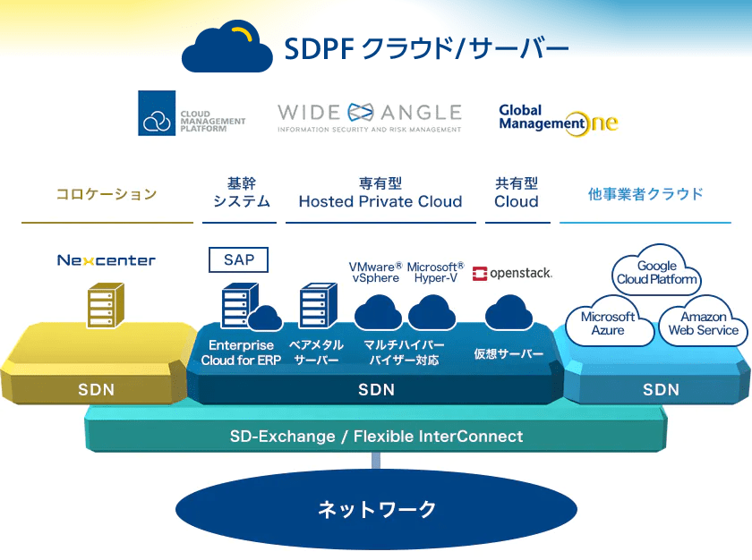Click the 仮想サーバー label

tap(508, 354)
